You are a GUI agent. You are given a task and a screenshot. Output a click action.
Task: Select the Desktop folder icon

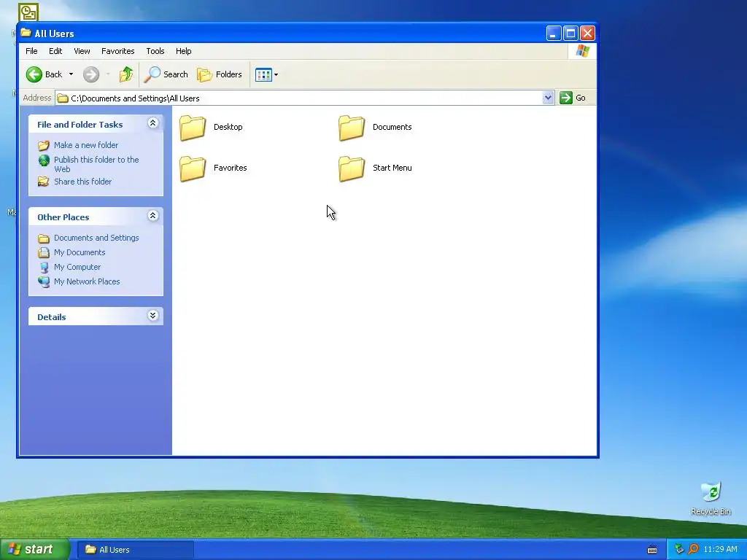(193, 128)
